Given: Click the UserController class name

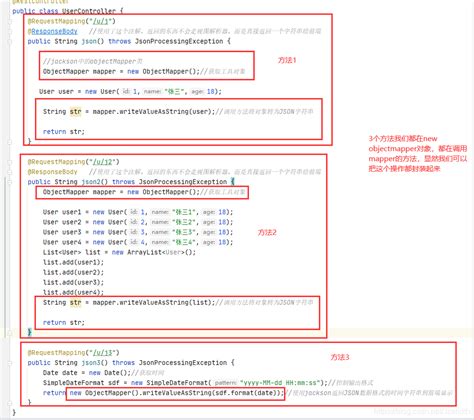Looking at the screenshot, I should (89, 11).
